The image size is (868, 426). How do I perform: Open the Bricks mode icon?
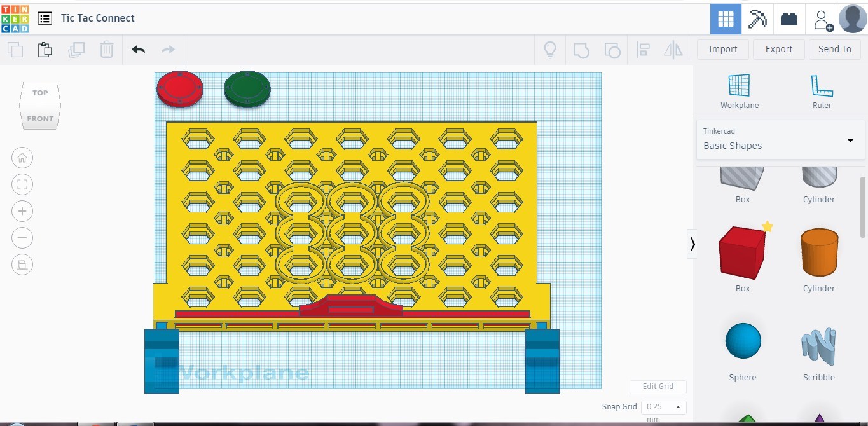789,19
